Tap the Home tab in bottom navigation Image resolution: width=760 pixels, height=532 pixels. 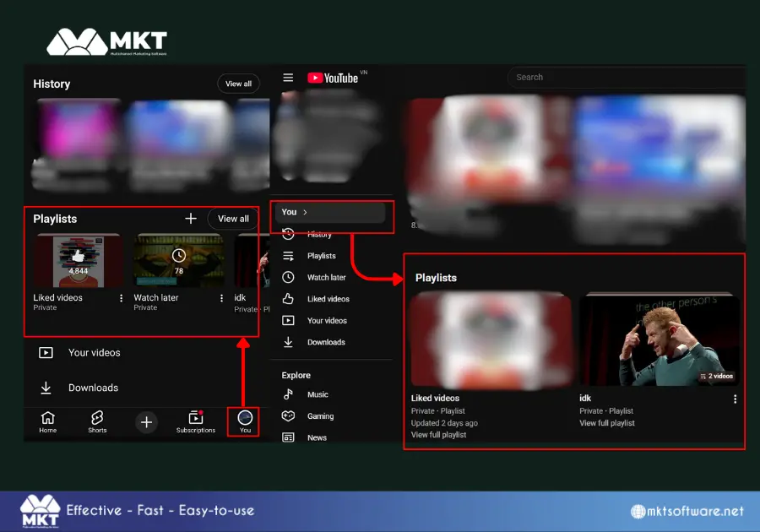(x=47, y=422)
